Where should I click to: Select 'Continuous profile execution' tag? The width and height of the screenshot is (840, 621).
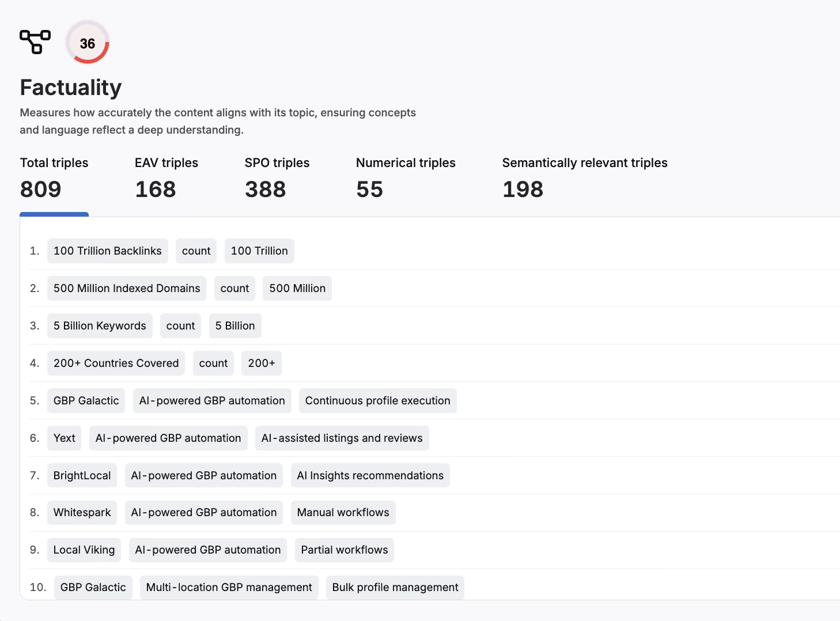tap(378, 401)
